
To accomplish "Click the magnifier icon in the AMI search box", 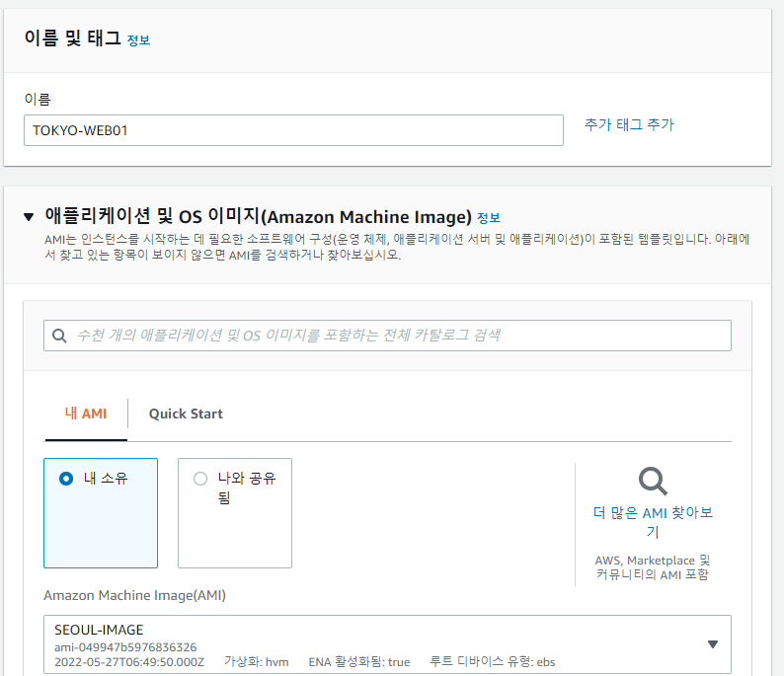I will [x=59, y=336].
